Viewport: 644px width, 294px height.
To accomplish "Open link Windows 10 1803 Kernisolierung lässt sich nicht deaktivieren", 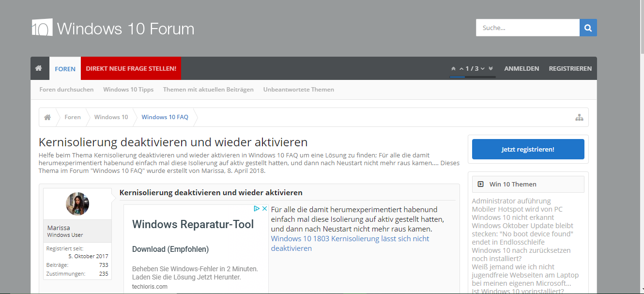I will click(x=350, y=243).
